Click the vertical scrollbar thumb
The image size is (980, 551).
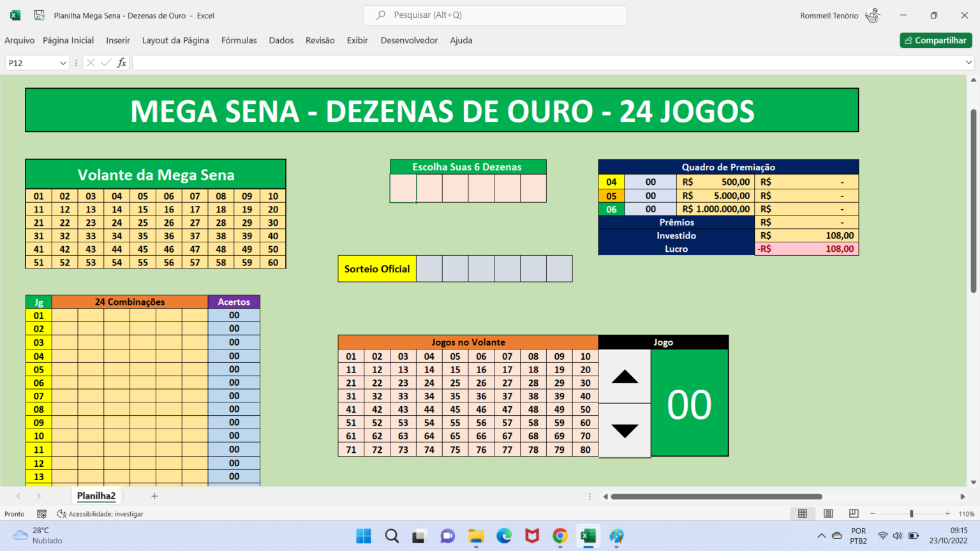973,201
